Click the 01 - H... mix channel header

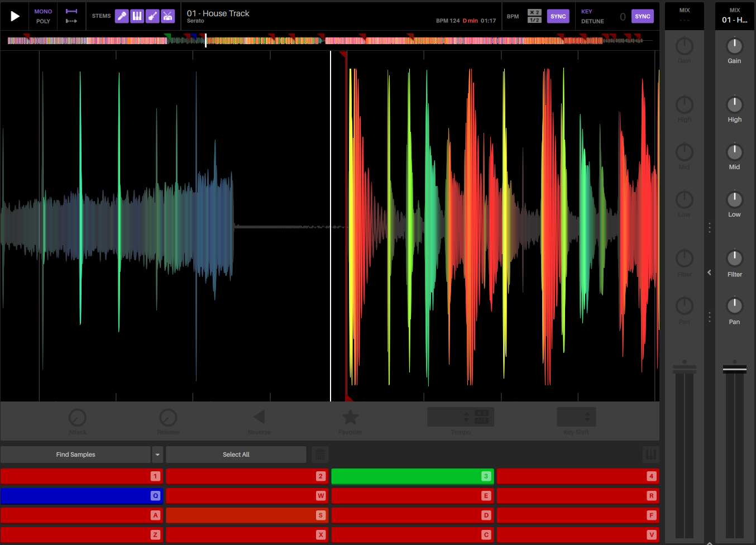pyautogui.click(x=734, y=15)
